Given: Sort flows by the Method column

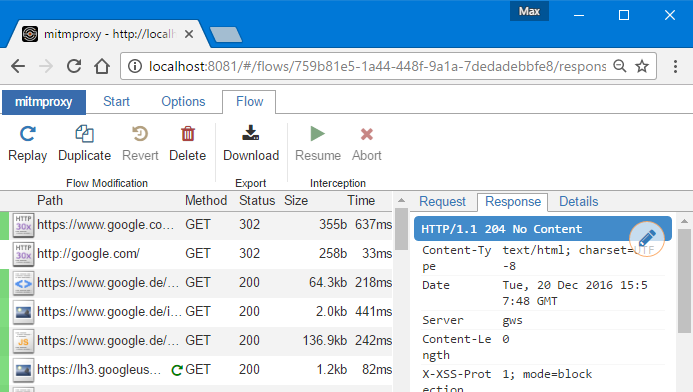Looking at the screenshot, I should 206,201.
